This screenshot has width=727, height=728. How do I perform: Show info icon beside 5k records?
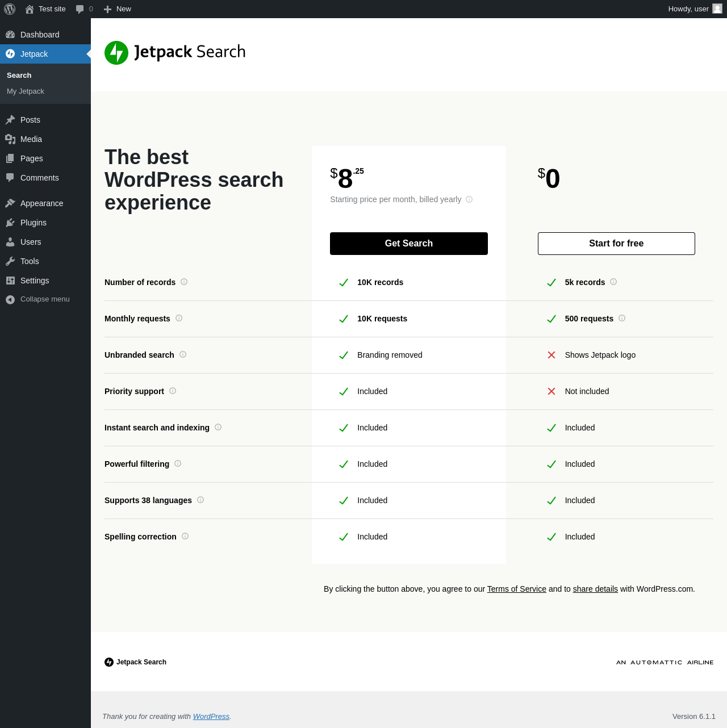coord(613,282)
